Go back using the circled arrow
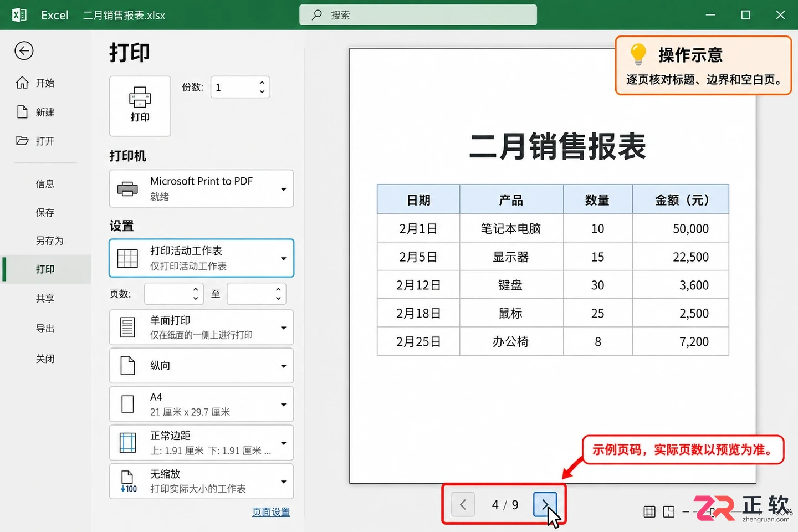Viewport: 798px width, 532px height. [x=24, y=51]
